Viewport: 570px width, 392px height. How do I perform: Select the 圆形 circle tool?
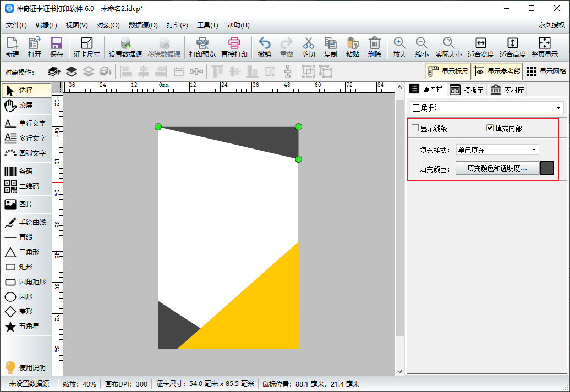pyautogui.click(x=26, y=297)
